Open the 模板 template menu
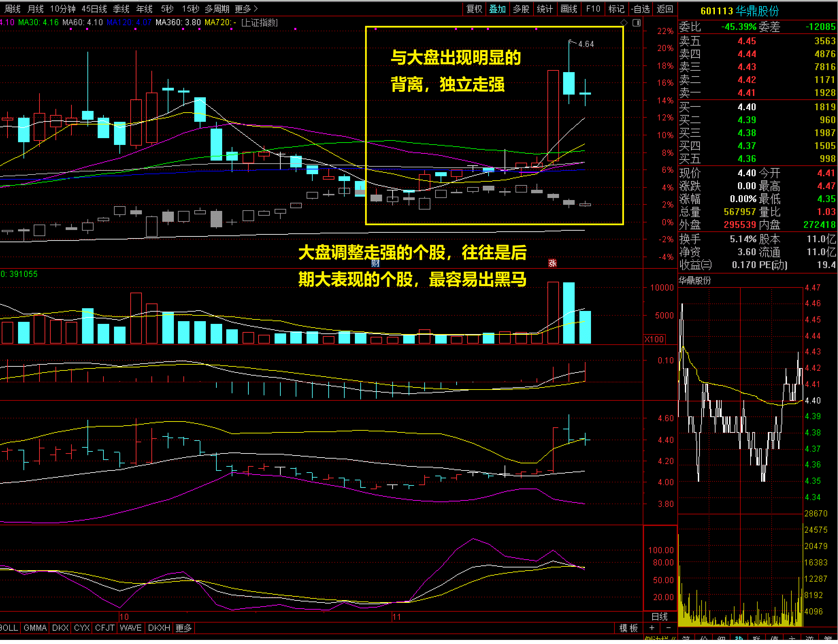Screen dimensions: 838x644 pos(628,628)
